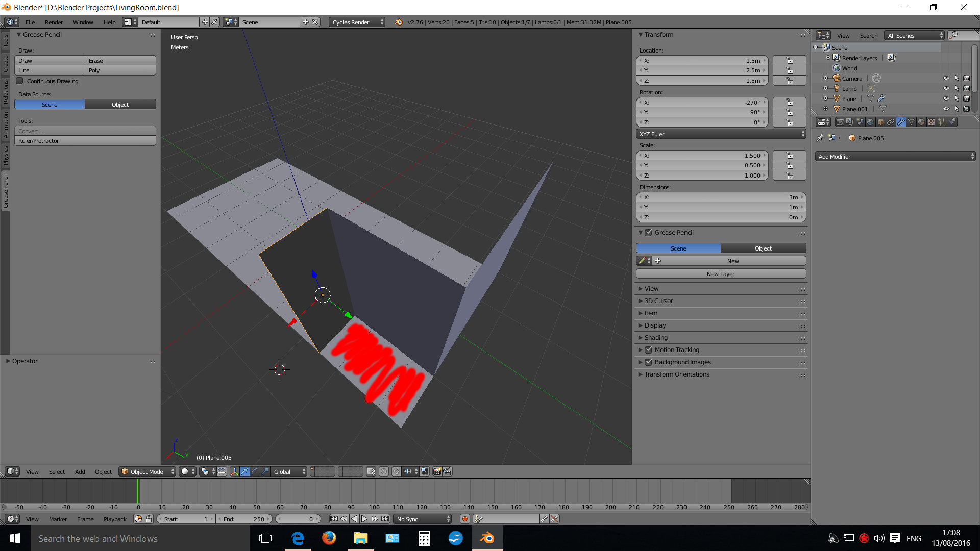Image resolution: width=980 pixels, height=551 pixels.
Task: Open Blender from the Windows taskbar
Action: (x=487, y=538)
